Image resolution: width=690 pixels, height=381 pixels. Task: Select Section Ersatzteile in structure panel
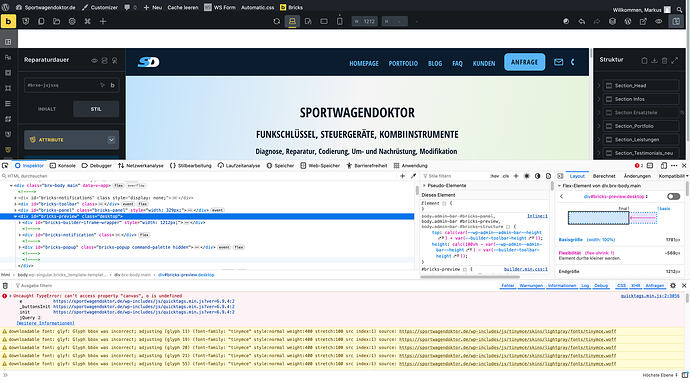[x=640, y=113]
